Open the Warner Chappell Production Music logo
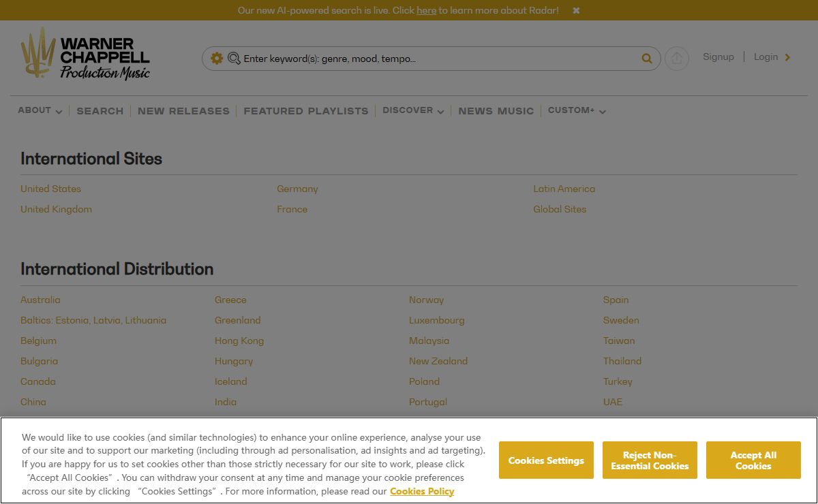The width and height of the screenshot is (818, 504). tap(85, 53)
